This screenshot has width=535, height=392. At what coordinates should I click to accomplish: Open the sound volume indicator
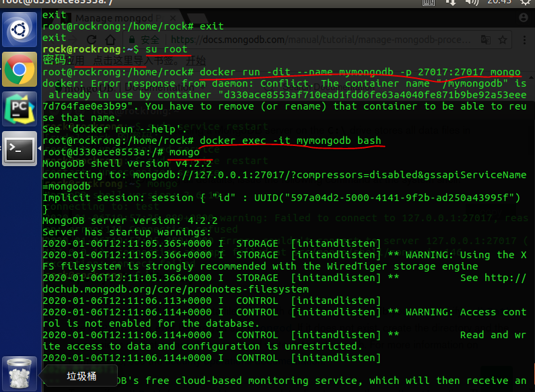tap(472, 3)
